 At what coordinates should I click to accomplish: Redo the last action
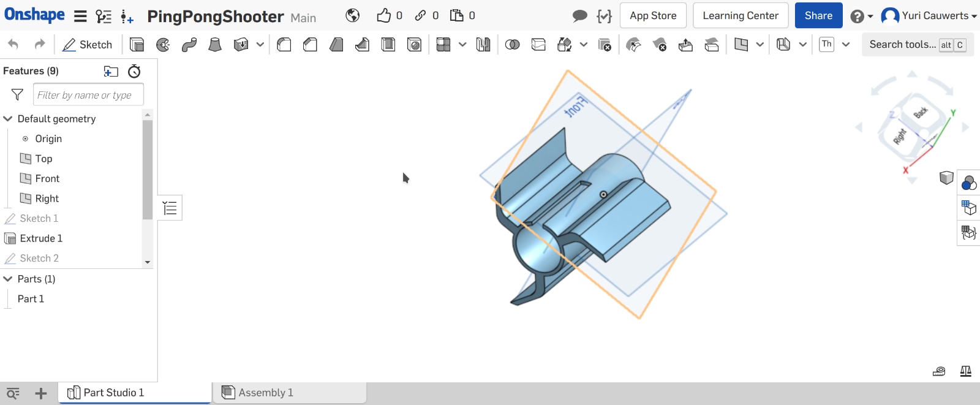pos(40,44)
